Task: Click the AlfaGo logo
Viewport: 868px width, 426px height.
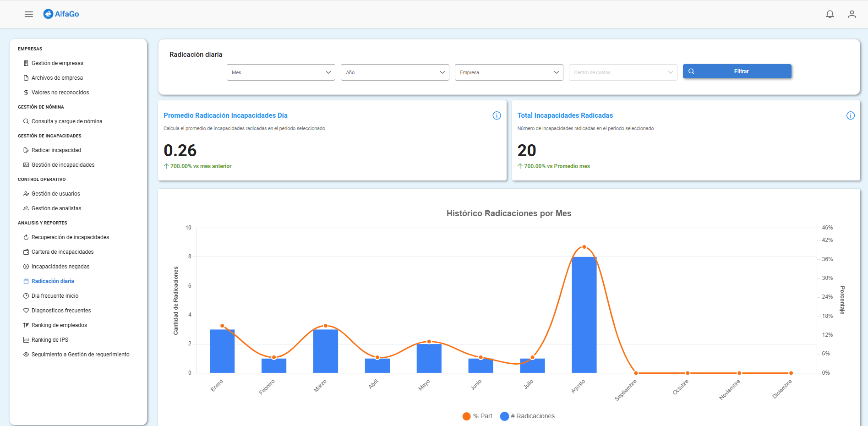Action: tap(61, 14)
